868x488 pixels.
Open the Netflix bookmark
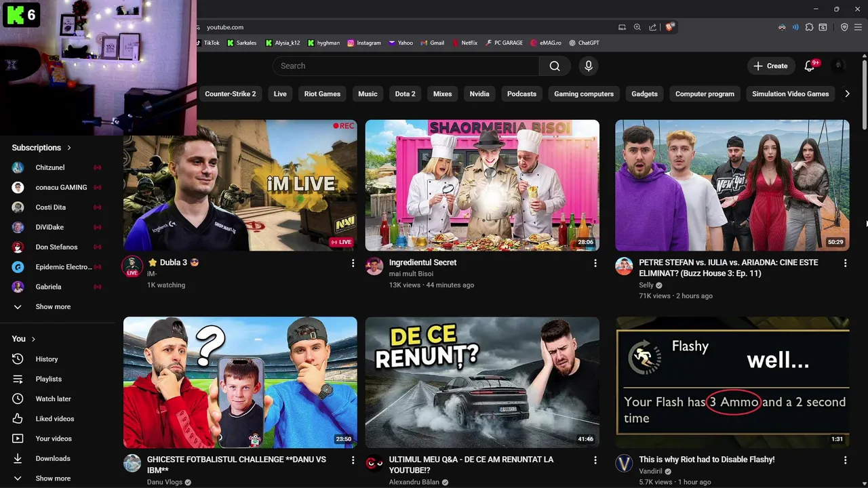coord(465,43)
